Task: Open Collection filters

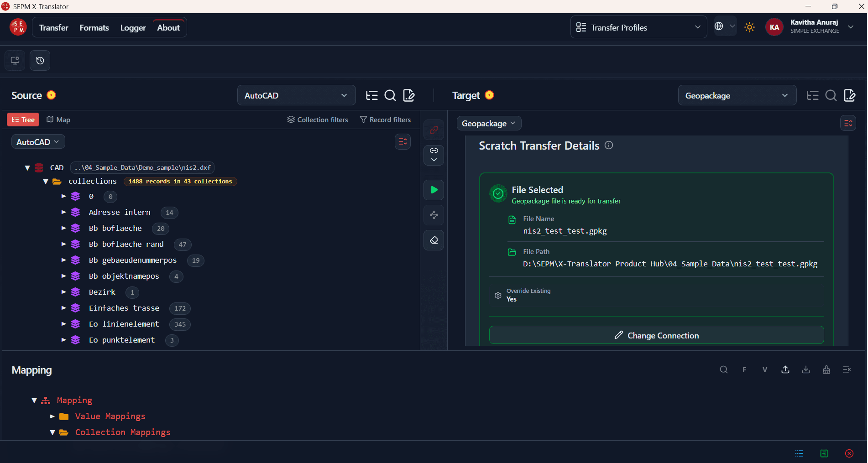Action: 318,120
